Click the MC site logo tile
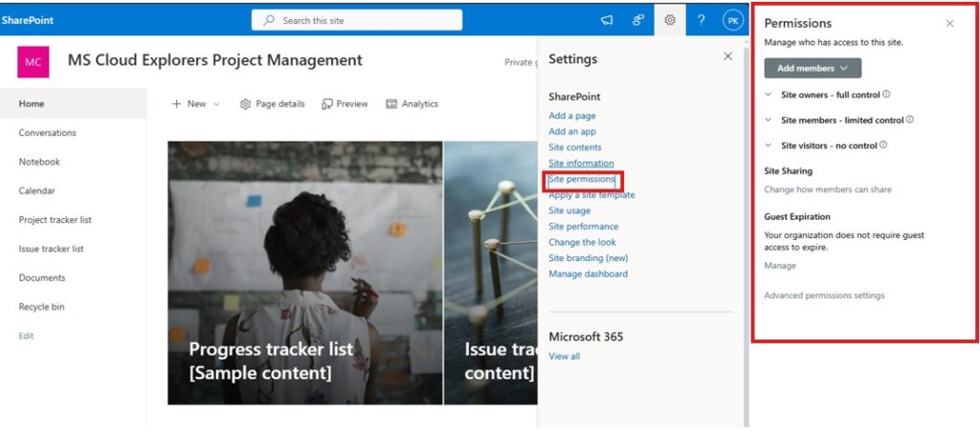 point(33,62)
